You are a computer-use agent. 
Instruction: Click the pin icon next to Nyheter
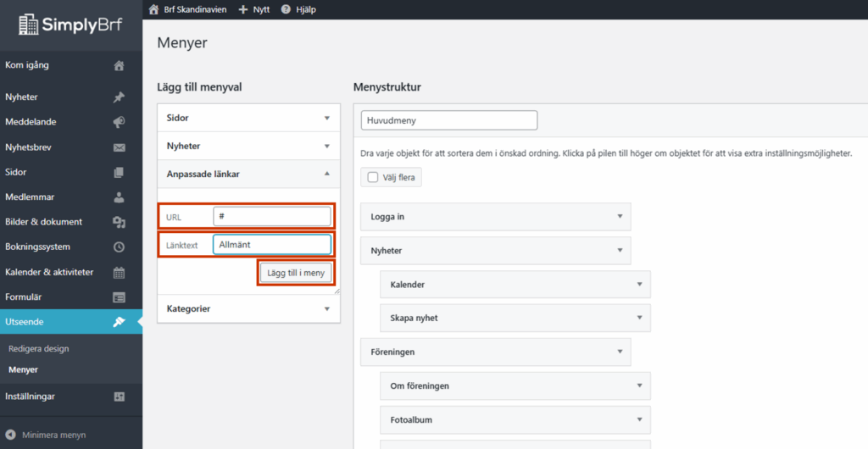(x=119, y=97)
